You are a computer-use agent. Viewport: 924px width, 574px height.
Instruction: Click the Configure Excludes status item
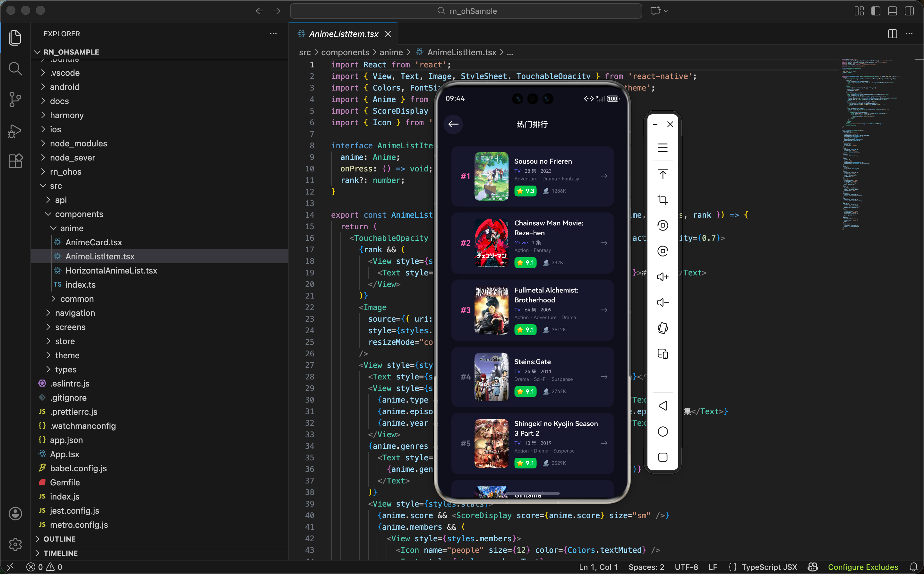tap(862, 567)
